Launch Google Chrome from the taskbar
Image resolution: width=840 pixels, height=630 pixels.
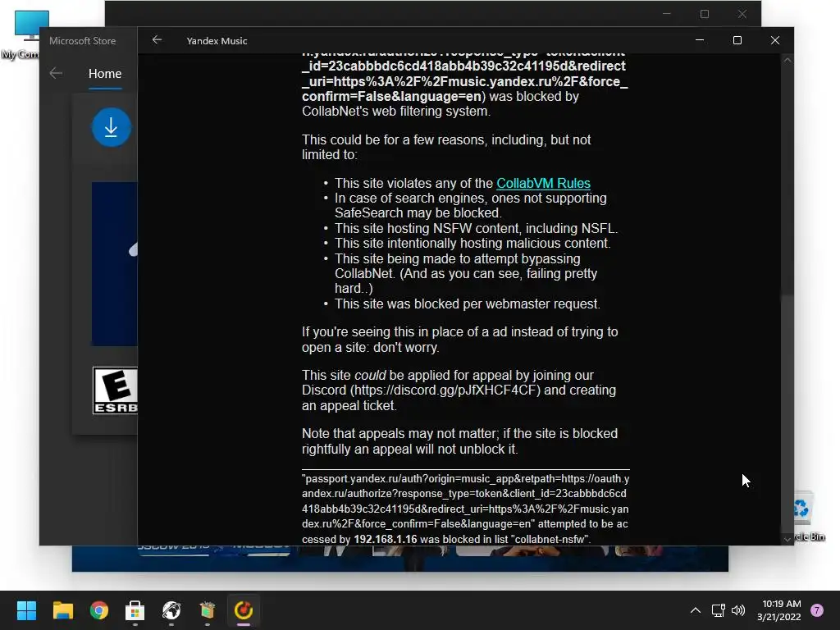coord(99,610)
